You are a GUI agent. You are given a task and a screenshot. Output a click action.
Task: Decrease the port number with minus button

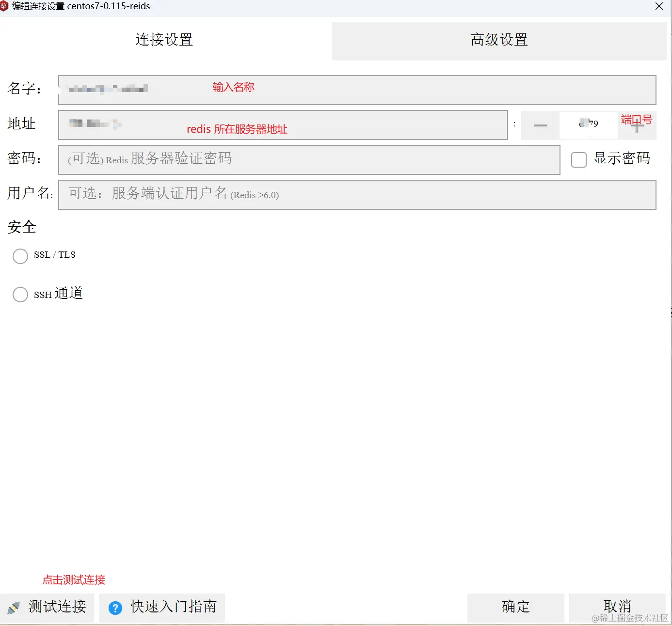pyautogui.click(x=540, y=125)
